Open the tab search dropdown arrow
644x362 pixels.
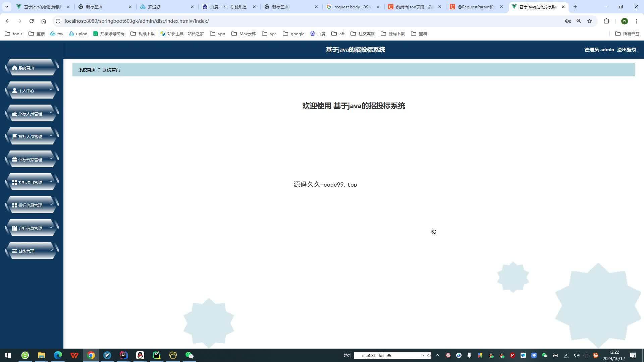(6, 7)
